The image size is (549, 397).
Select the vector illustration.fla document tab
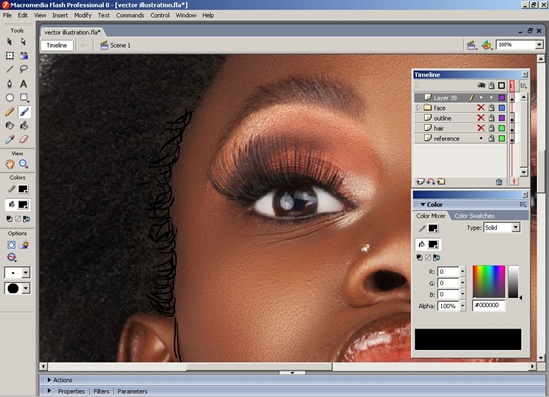tap(72, 32)
